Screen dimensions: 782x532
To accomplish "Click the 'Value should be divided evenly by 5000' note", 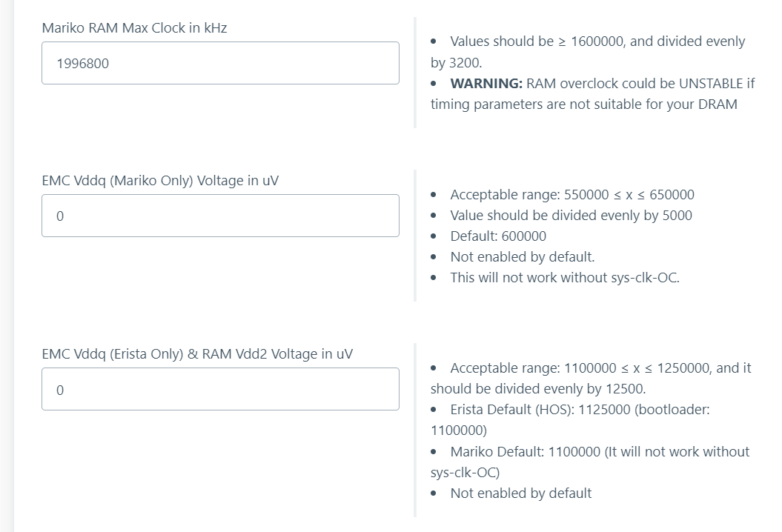I will [x=571, y=216].
